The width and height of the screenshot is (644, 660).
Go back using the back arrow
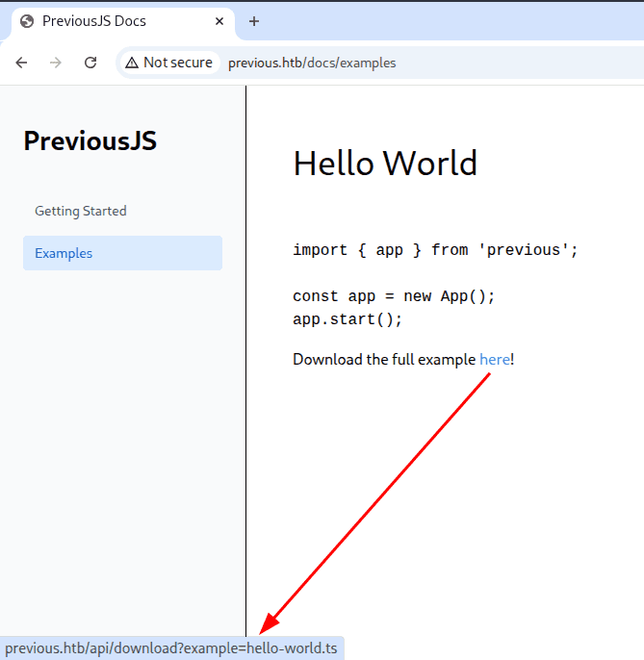(21, 63)
